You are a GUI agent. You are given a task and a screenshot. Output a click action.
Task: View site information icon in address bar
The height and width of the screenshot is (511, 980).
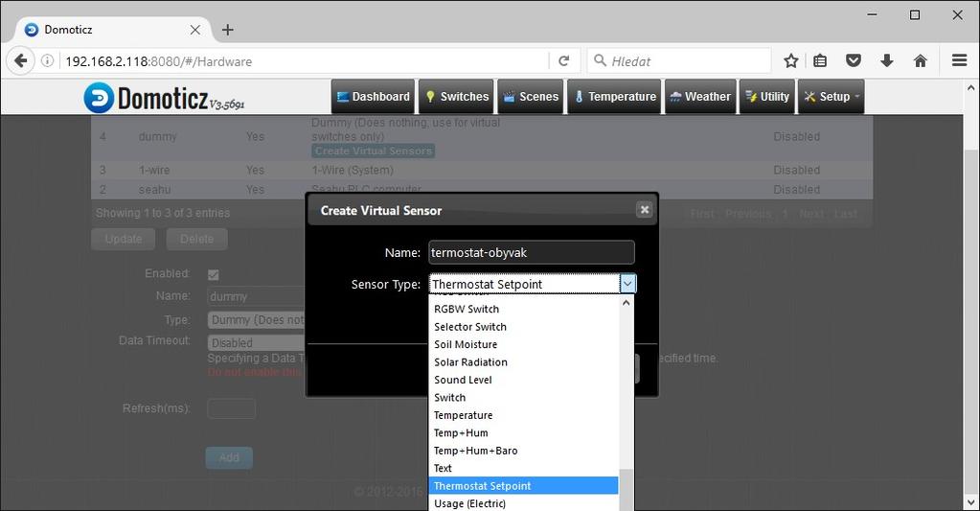coord(48,60)
